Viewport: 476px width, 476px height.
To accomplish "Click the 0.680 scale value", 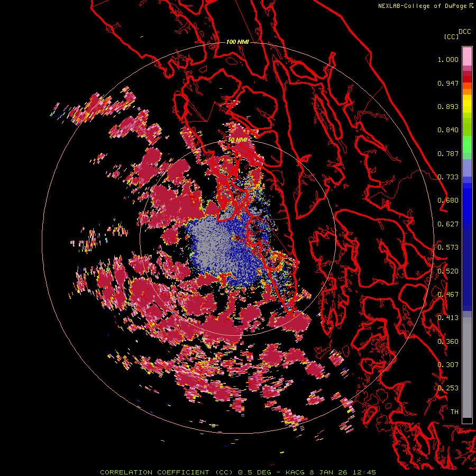I will click(448, 200).
